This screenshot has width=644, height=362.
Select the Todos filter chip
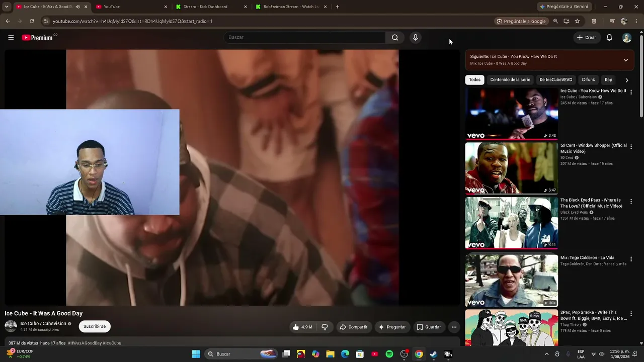point(474,79)
